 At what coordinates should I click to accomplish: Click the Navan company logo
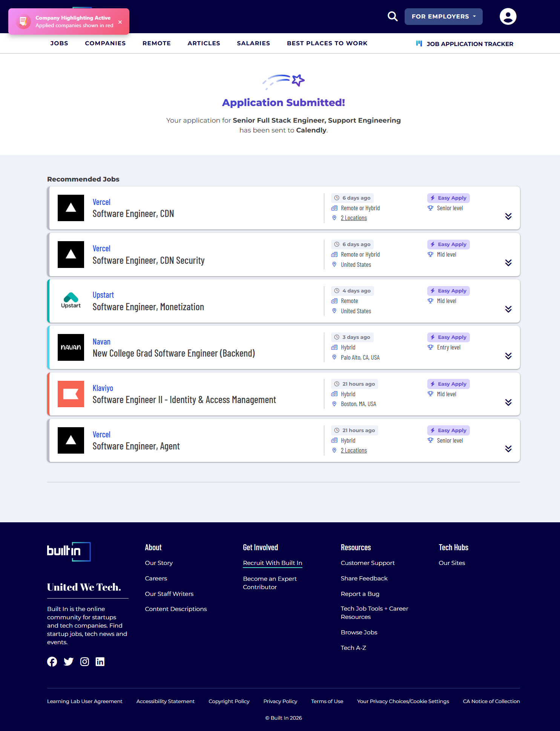[71, 347]
